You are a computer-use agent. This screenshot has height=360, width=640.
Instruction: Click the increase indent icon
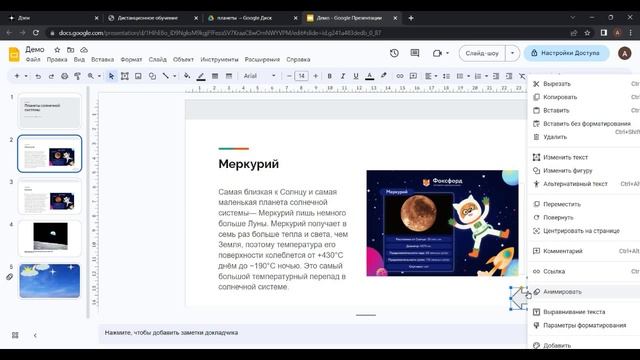pos(509,76)
